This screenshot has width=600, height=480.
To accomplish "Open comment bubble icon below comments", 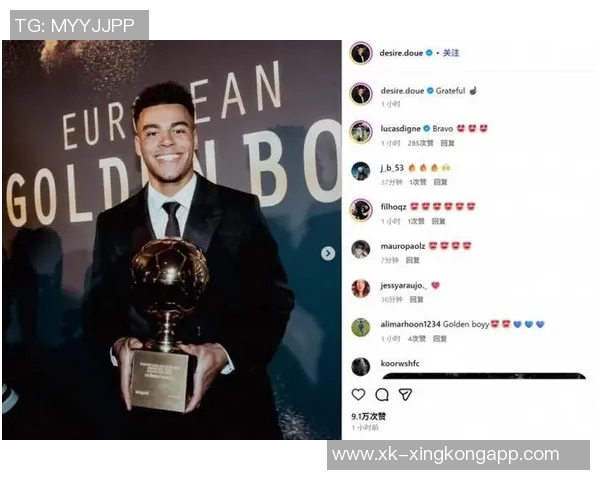I will pyautogui.click(x=382, y=395).
